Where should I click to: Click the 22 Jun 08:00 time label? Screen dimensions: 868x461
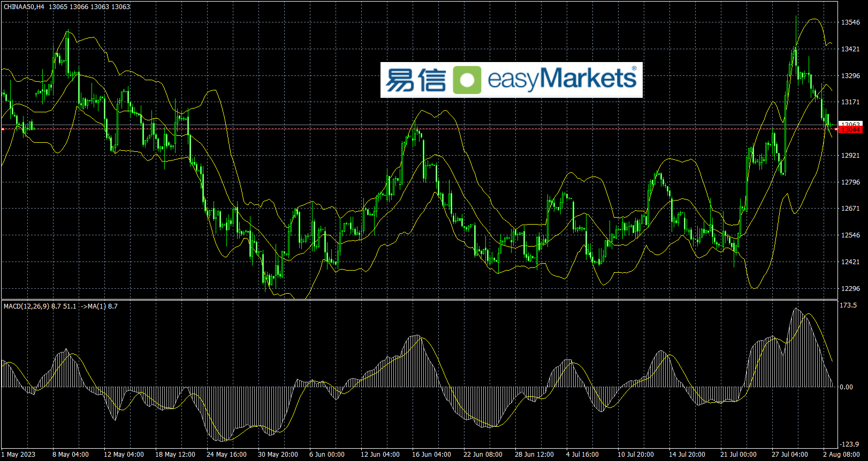[483, 455]
